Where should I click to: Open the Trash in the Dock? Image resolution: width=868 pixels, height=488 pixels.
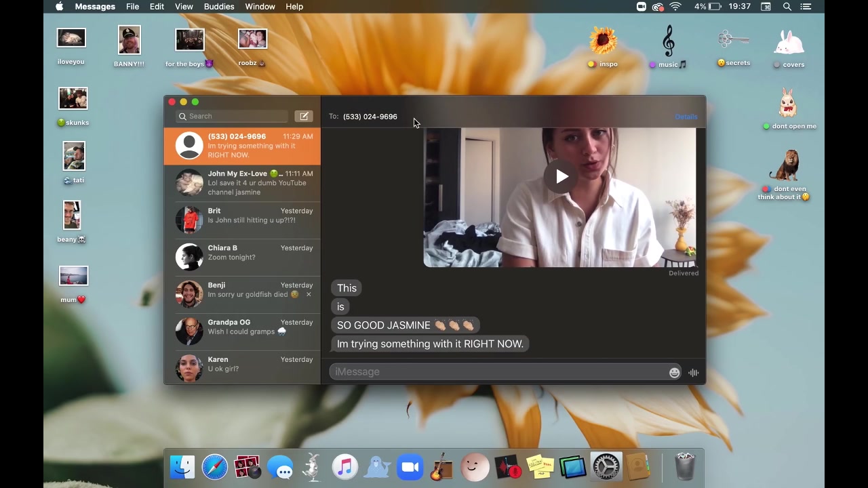tap(685, 467)
